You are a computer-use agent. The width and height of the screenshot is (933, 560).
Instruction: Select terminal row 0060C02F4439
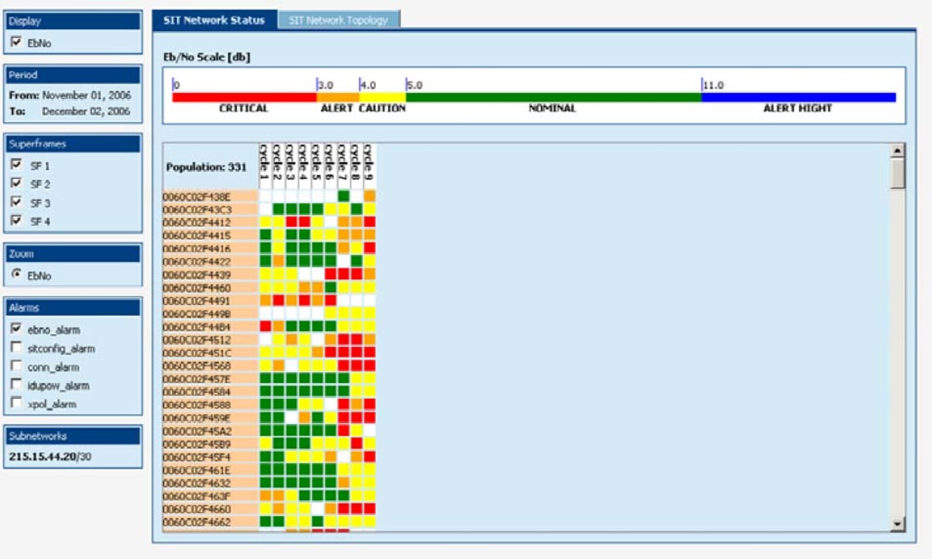coord(210,275)
